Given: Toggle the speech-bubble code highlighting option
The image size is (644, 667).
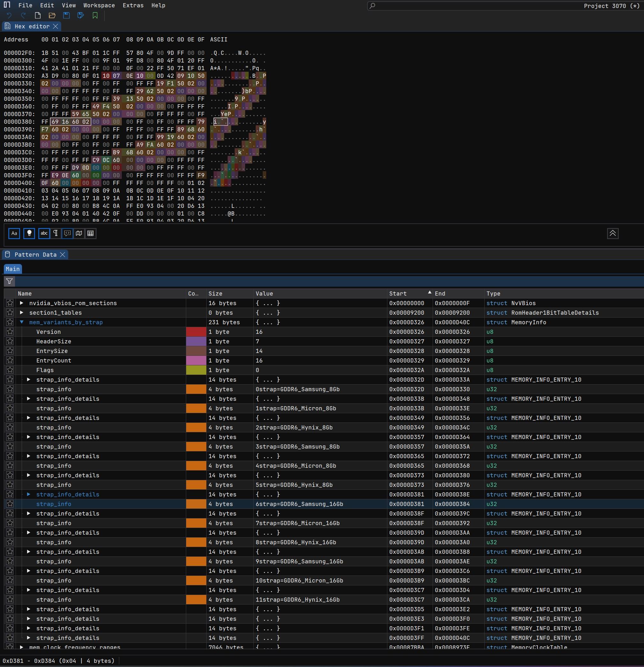Looking at the screenshot, I should pyautogui.click(x=67, y=233).
